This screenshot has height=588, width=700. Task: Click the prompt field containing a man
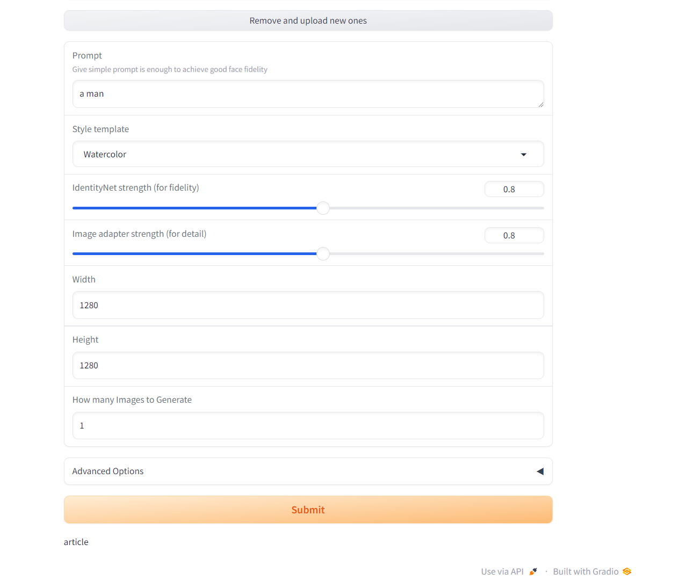[x=308, y=93]
